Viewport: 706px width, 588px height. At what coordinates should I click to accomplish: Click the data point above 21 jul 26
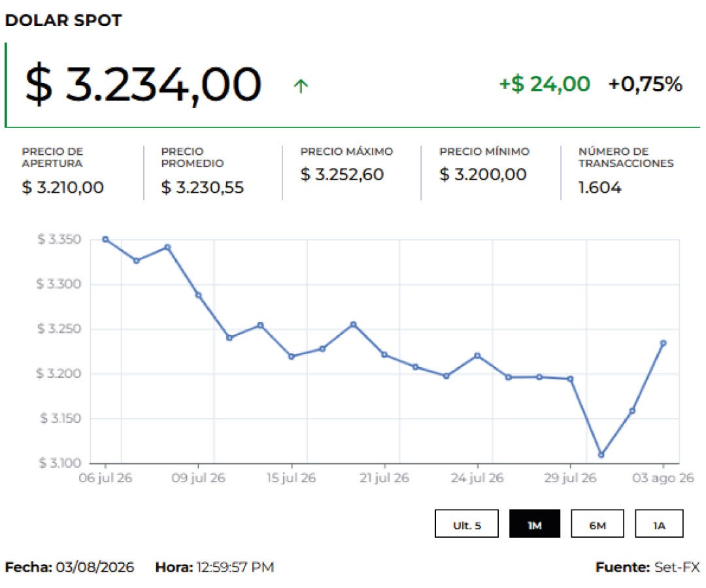coord(384,355)
